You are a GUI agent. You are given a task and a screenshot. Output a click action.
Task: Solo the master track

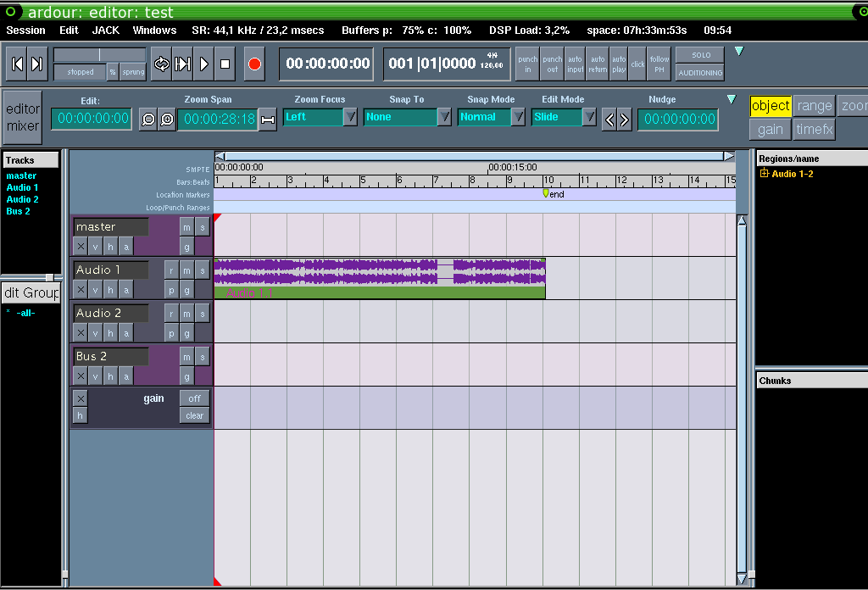tap(203, 227)
